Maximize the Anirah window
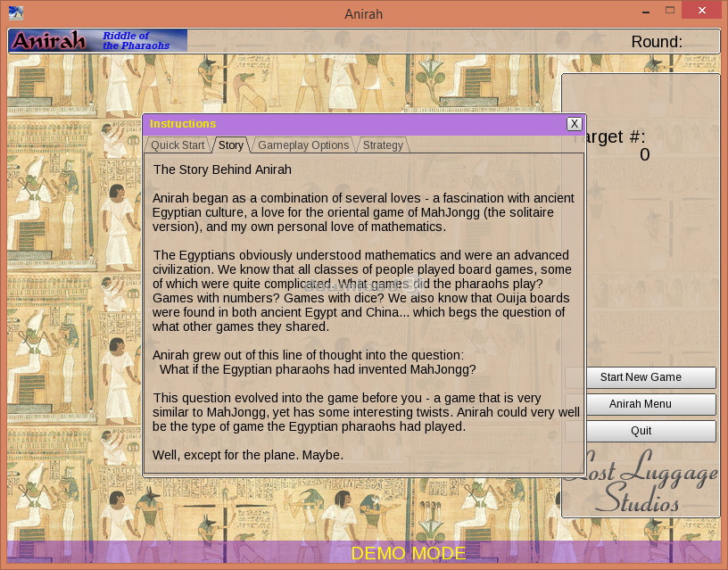This screenshot has width=728, height=570. pyautogui.click(x=669, y=10)
